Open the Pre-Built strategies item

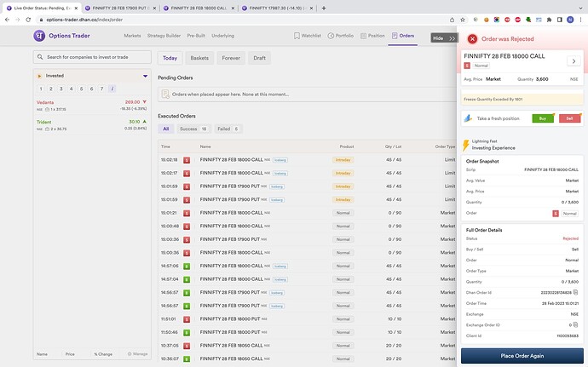tap(196, 36)
